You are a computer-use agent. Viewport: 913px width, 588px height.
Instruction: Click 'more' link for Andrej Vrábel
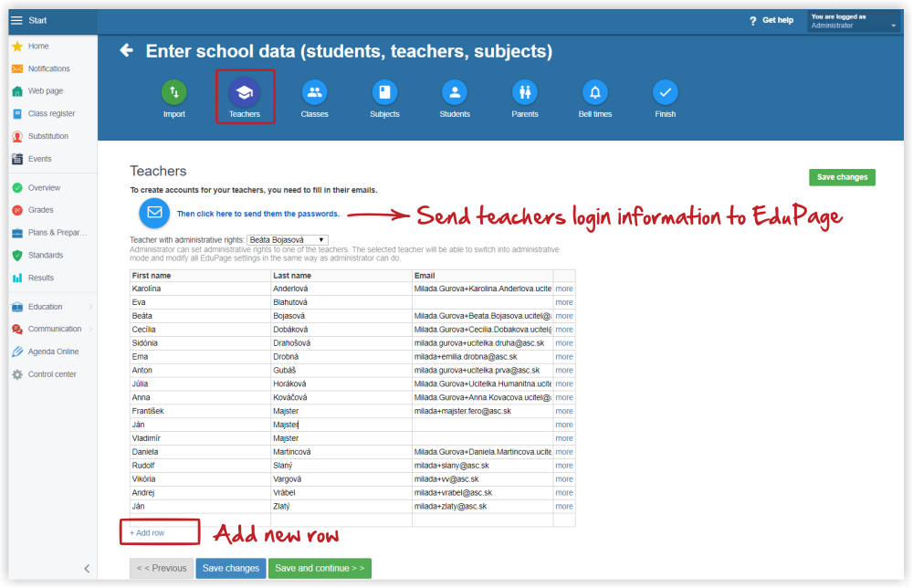click(564, 492)
